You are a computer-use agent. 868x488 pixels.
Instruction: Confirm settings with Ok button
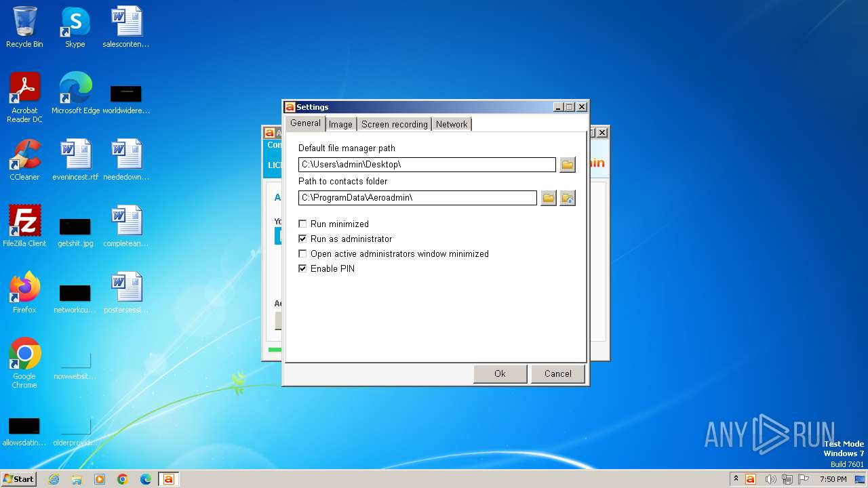point(500,373)
